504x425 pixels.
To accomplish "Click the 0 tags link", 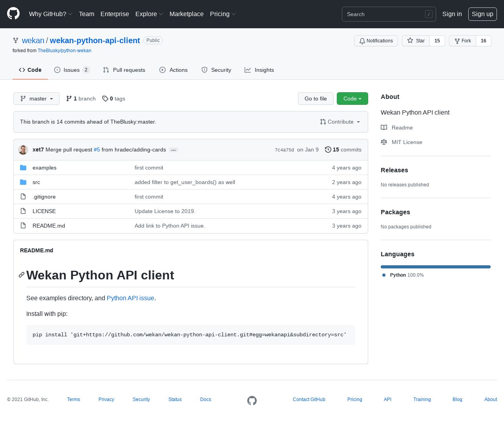I will (114, 98).
